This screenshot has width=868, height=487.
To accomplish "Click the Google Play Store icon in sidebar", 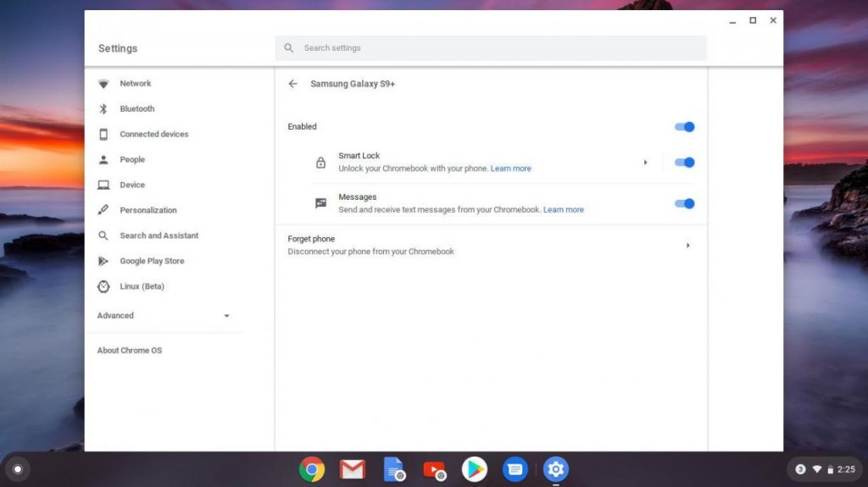I will pyautogui.click(x=103, y=261).
